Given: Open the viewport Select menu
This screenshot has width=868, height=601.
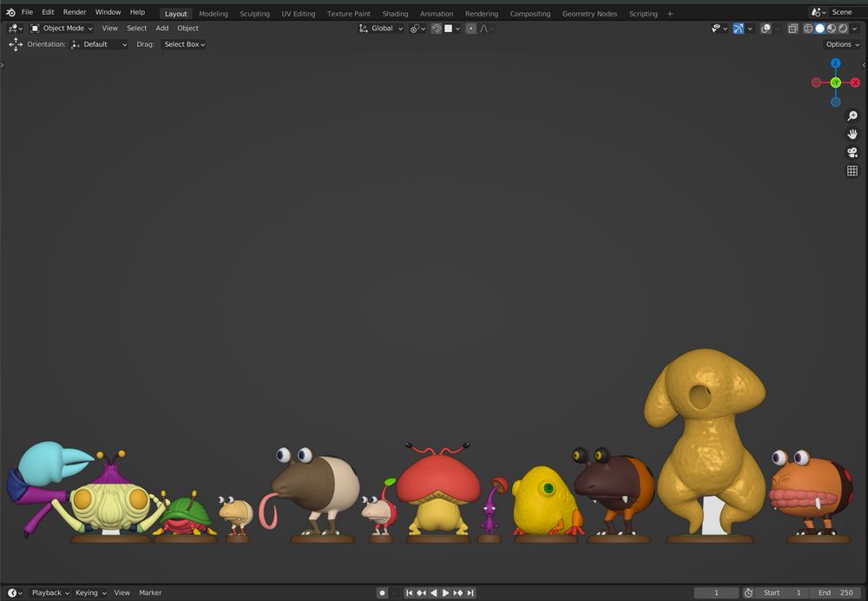Looking at the screenshot, I should pyautogui.click(x=137, y=29).
